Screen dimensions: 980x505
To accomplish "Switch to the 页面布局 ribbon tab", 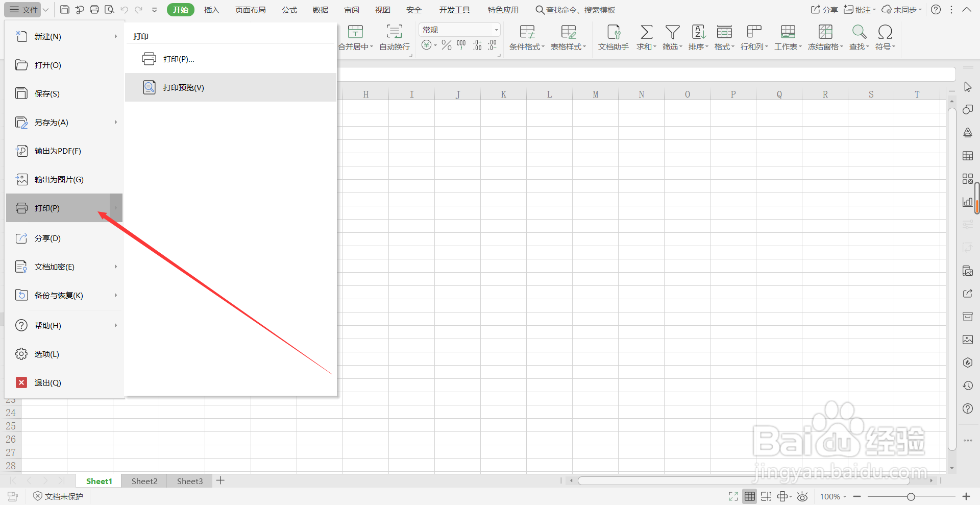I will (250, 10).
